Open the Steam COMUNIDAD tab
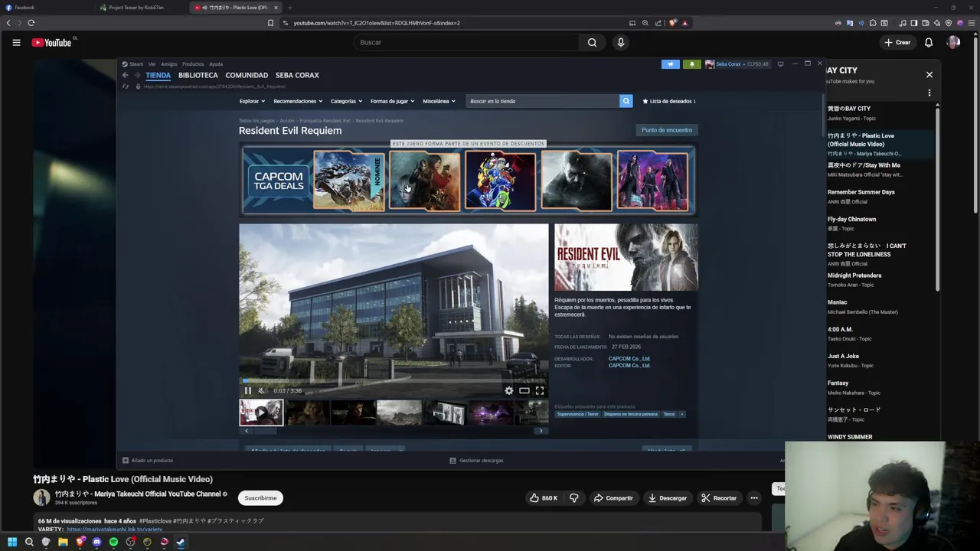Viewport: 980px width, 551px height. 247,75
